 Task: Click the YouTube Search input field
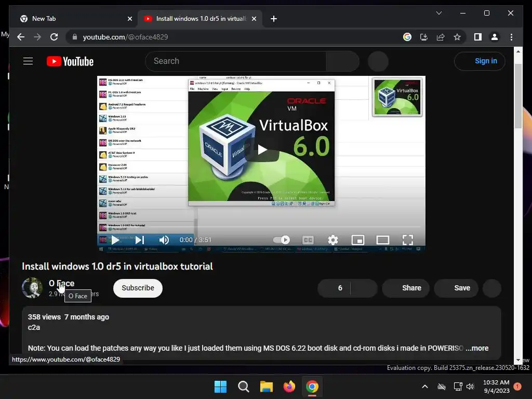tap(235, 61)
